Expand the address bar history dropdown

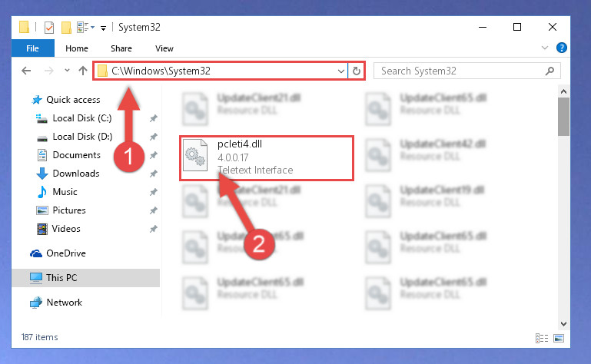click(340, 71)
